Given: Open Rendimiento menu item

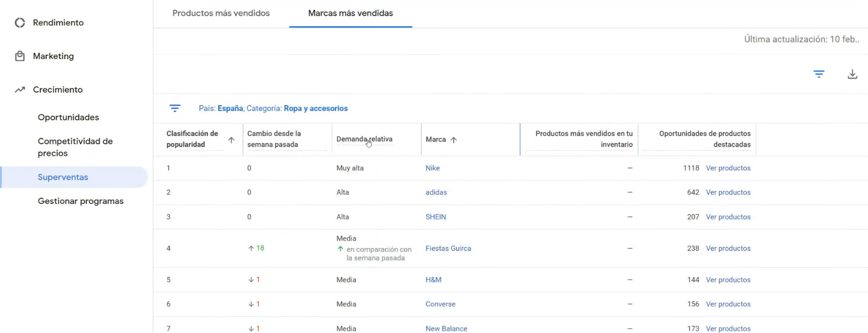Looking at the screenshot, I should 58,22.
